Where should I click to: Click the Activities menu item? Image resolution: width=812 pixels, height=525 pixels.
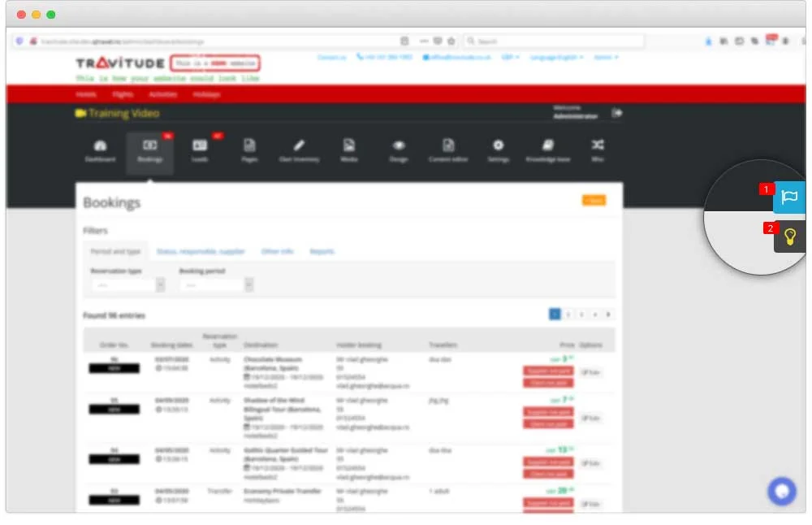point(162,94)
